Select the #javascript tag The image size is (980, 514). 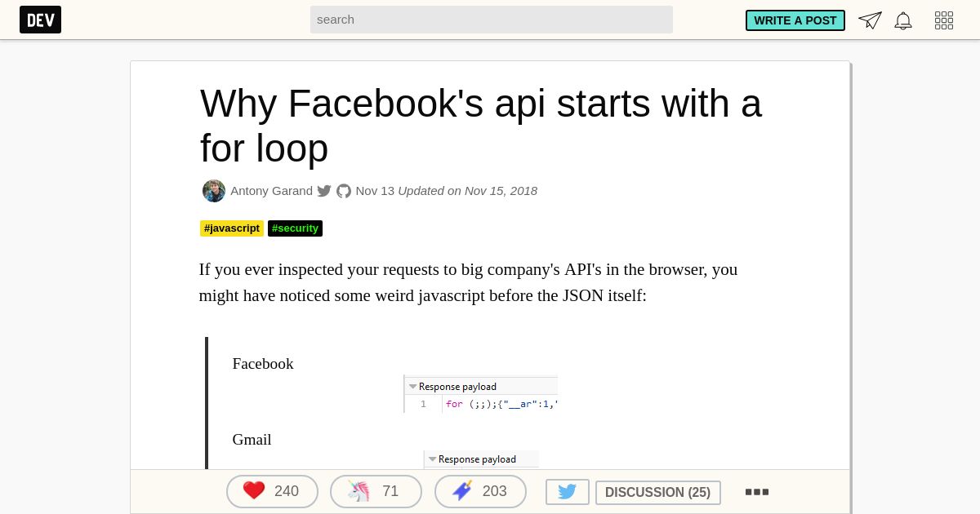click(x=232, y=228)
